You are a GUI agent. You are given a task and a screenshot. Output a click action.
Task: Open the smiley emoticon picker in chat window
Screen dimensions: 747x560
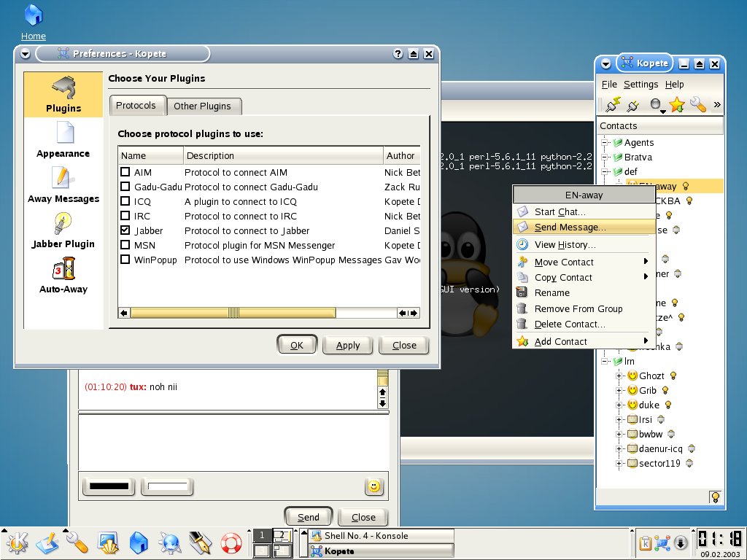(x=374, y=486)
